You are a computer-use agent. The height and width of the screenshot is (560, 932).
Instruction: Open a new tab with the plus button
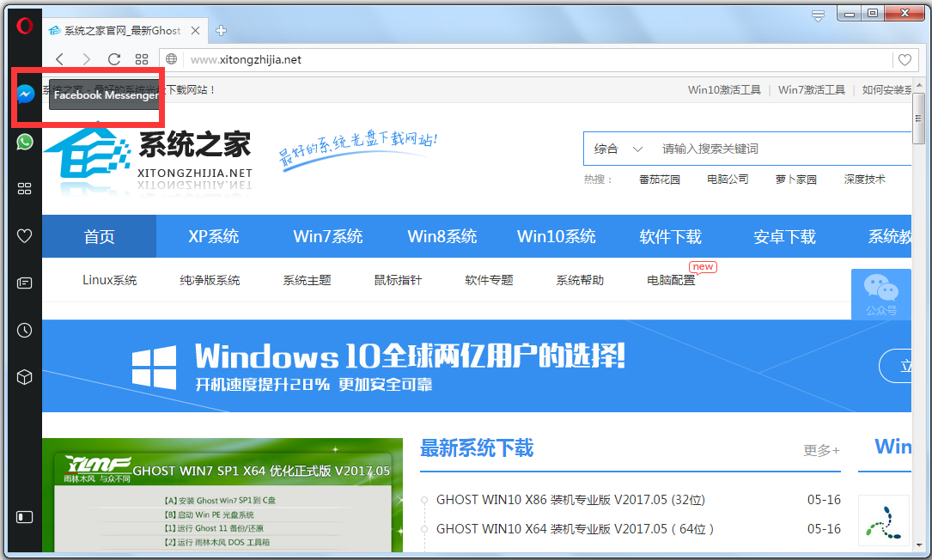[x=221, y=30]
